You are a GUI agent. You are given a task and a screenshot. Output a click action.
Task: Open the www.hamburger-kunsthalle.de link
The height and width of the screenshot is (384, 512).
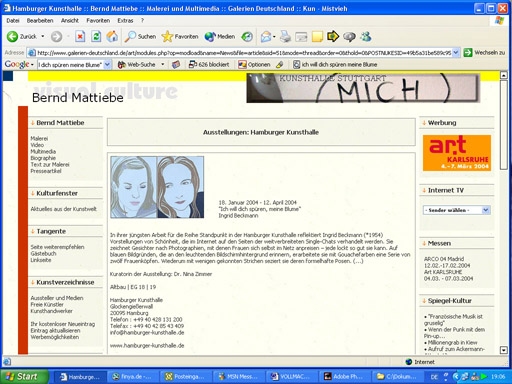(147, 345)
